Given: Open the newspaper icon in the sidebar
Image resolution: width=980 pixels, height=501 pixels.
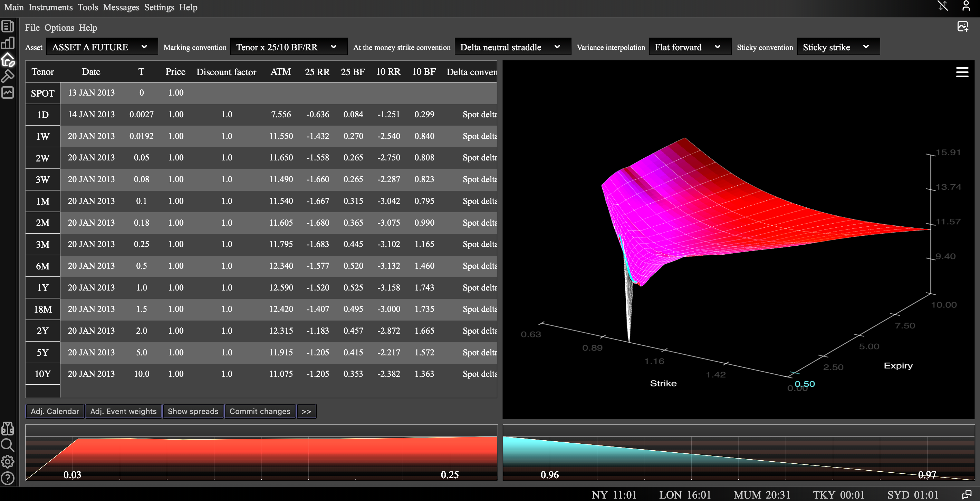Looking at the screenshot, I should 8,26.
